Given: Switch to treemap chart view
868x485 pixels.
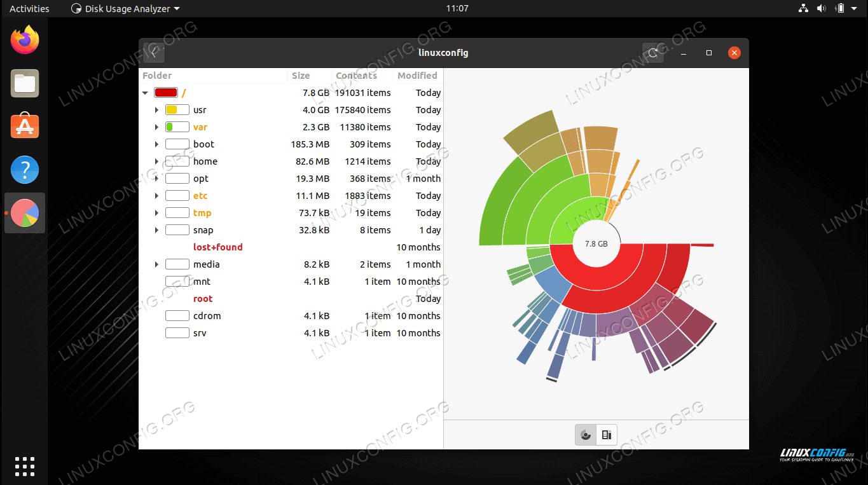Looking at the screenshot, I should click(607, 435).
